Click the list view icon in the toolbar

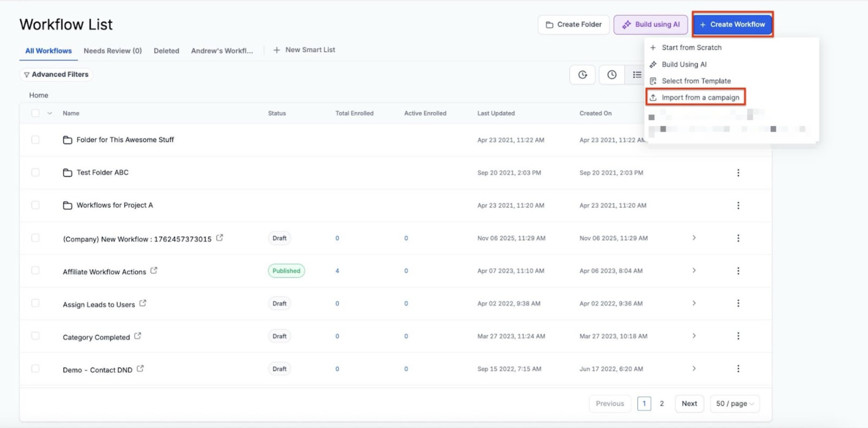637,74
